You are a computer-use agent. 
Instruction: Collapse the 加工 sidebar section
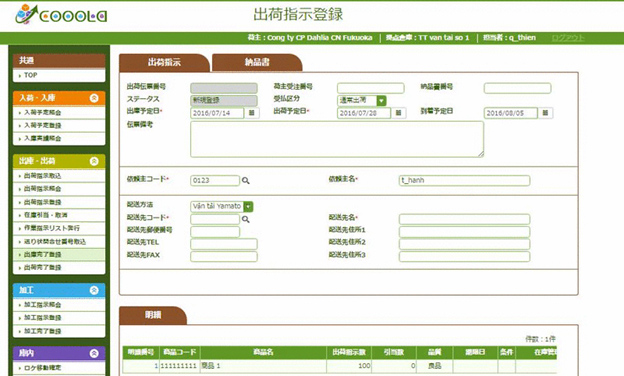[x=94, y=290]
